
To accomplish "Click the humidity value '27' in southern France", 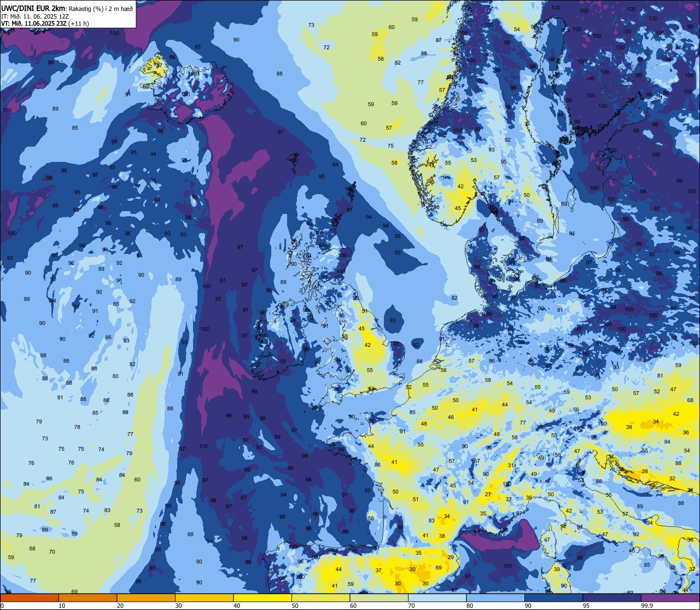I will (488, 495).
